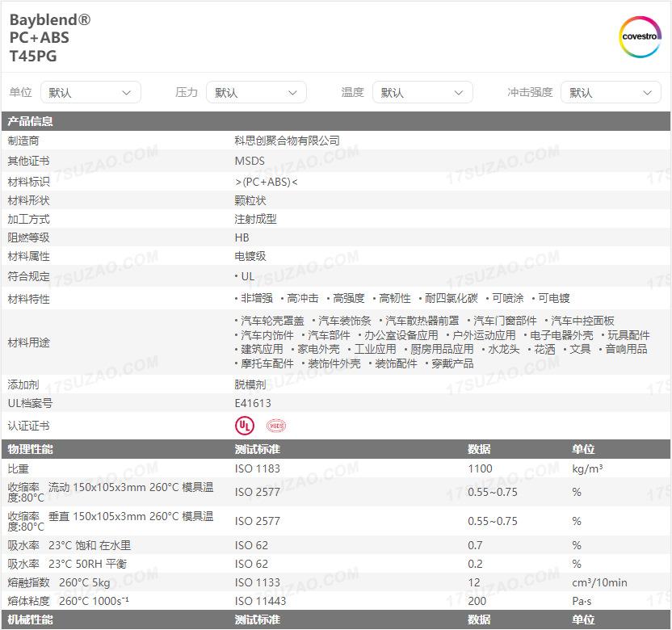Click the ISO 11443 melt viscosity standard
This screenshot has height=630, width=672.
[x=260, y=601]
